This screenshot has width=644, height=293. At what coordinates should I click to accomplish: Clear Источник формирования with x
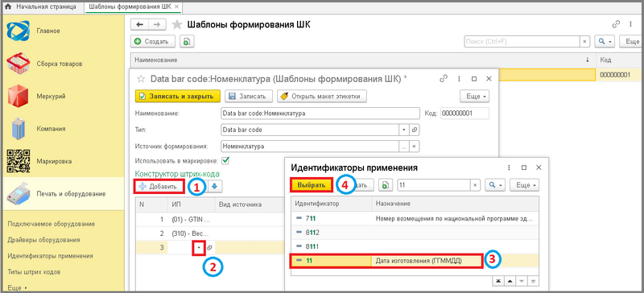click(415, 146)
